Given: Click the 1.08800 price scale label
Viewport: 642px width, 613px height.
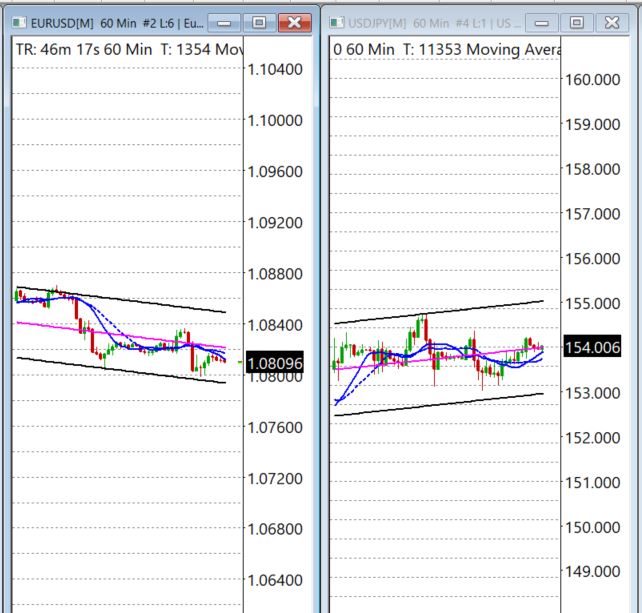Looking at the screenshot, I should (x=275, y=274).
